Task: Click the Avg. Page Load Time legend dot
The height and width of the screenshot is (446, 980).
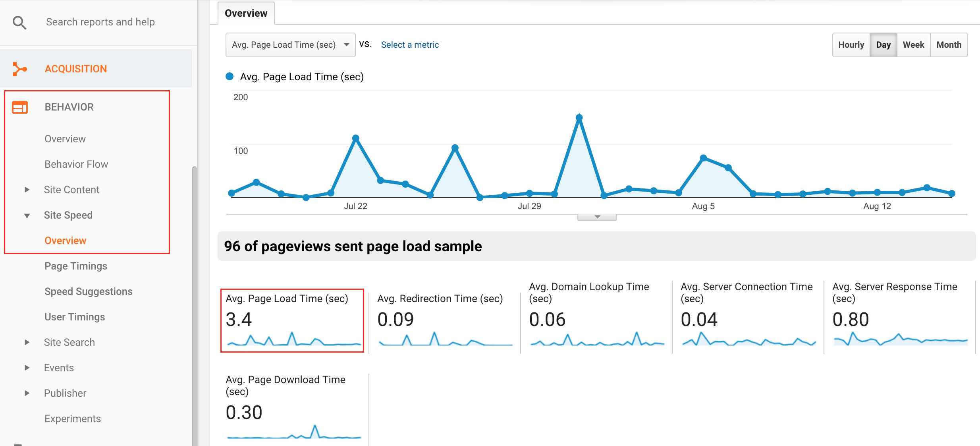Action: [230, 76]
